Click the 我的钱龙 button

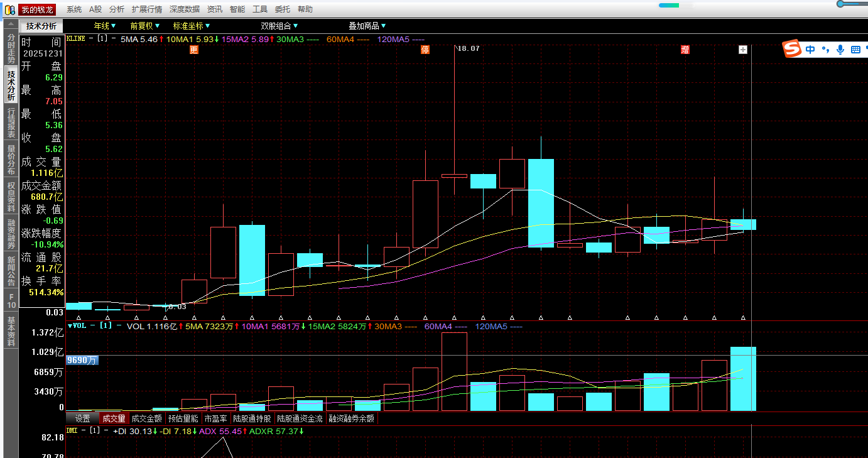click(x=37, y=9)
